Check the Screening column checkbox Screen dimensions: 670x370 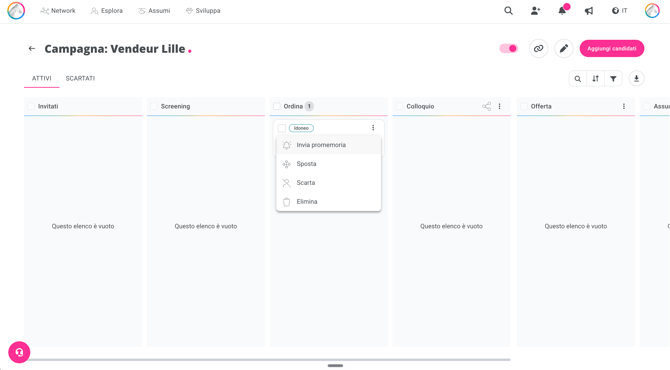(x=154, y=106)
